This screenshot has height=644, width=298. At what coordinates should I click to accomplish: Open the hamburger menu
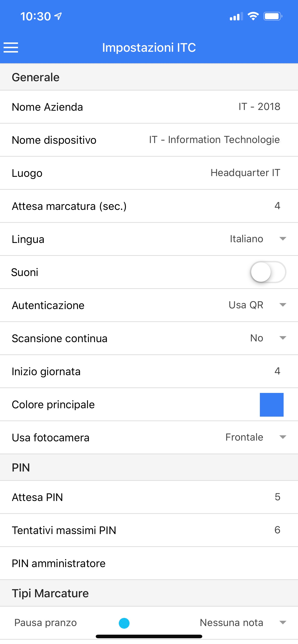tap(11, 47)
